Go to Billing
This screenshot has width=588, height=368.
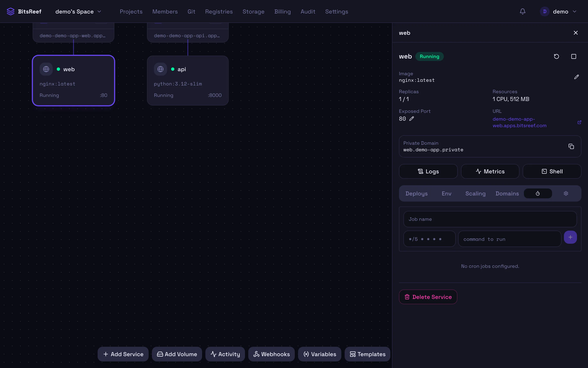tap(282, 11)
